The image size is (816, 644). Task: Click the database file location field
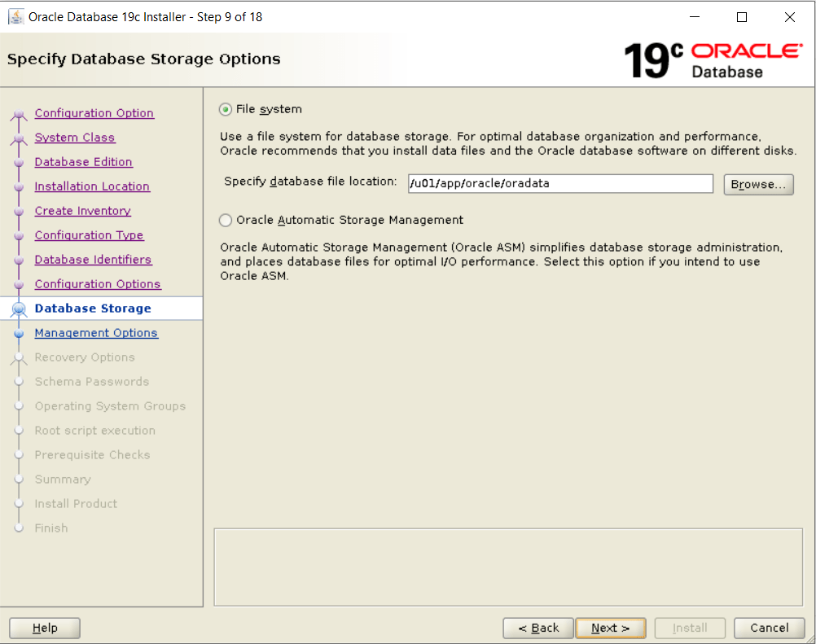click(x=560, y=184)
